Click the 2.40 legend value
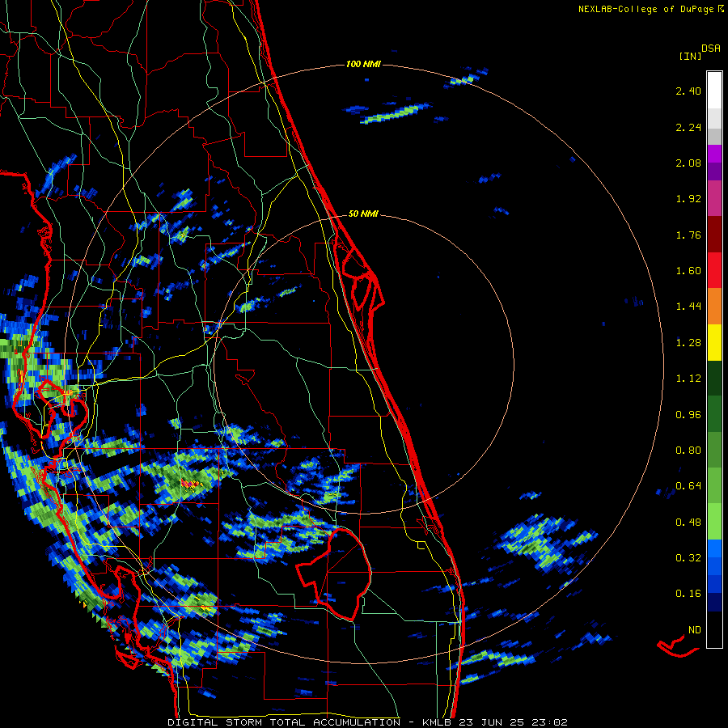728x728 pixels. coord(688,91)
